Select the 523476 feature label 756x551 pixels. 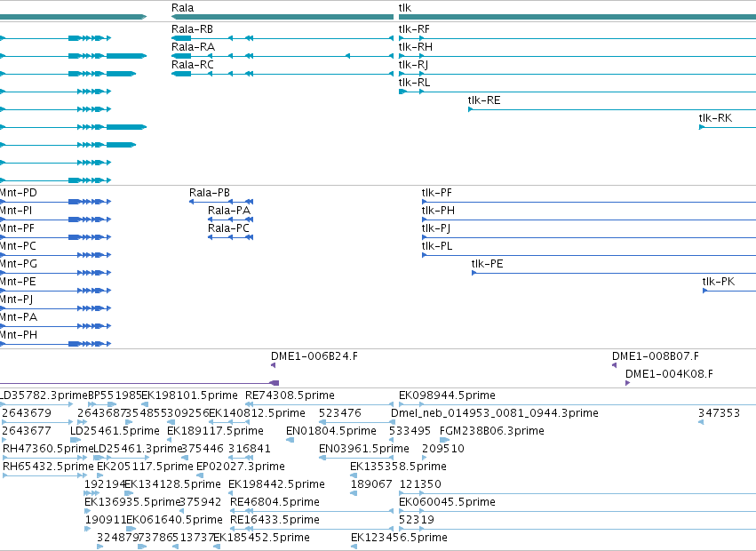click(x=340, y=413)
